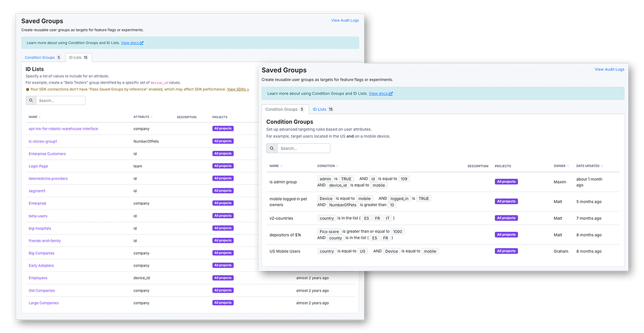Click All projects badge in v2-countries row
This screenshot has height=333, width=644.
tap(506, 218)
